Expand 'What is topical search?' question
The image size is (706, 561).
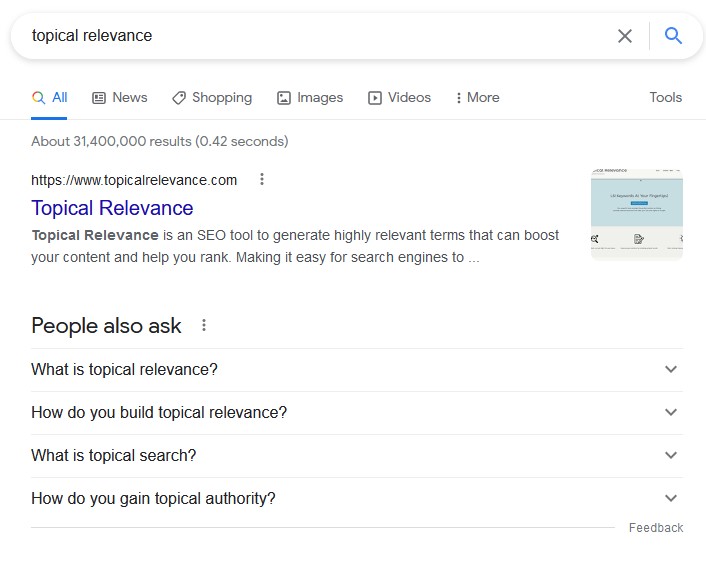tap(357, 456)
